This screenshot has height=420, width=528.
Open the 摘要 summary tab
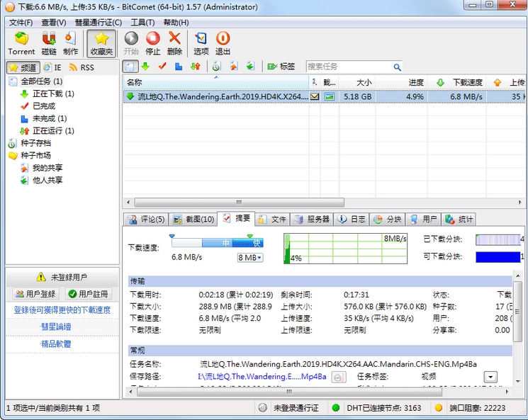click(x=237, y=218)
